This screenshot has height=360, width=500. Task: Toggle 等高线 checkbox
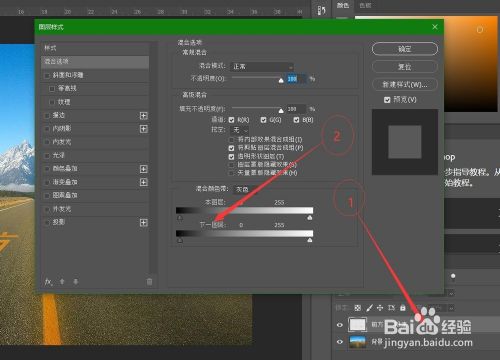pos(52,89)
